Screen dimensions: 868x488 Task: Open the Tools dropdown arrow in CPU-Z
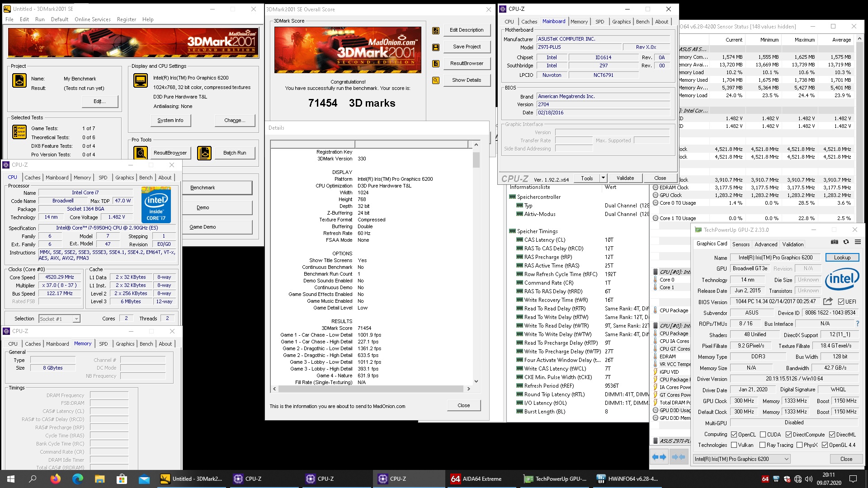pyautogui.click(x=603, y=178)
